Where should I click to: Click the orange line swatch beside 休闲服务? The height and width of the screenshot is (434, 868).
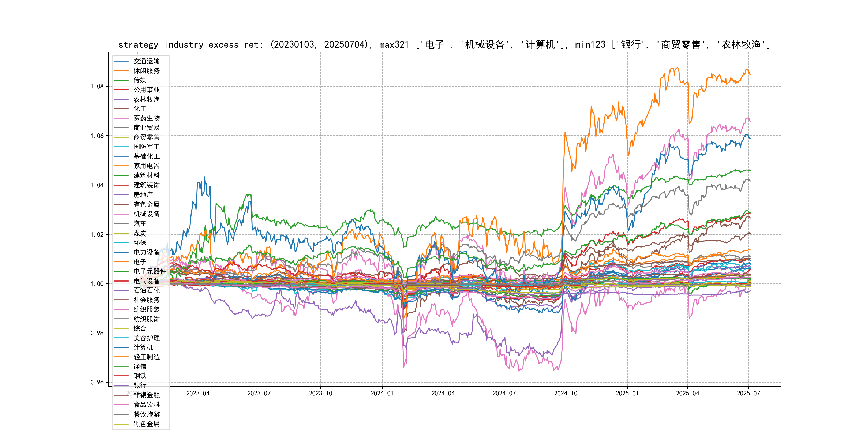coord(121,71)
